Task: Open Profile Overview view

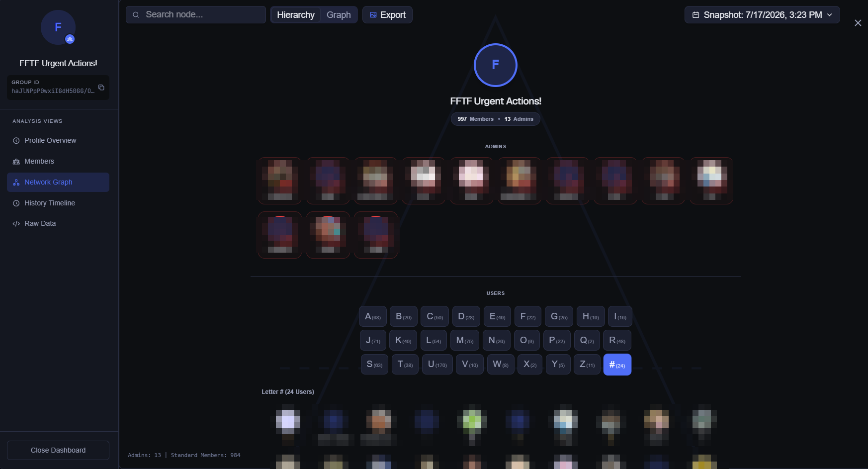Action: [x=58, y=141]
